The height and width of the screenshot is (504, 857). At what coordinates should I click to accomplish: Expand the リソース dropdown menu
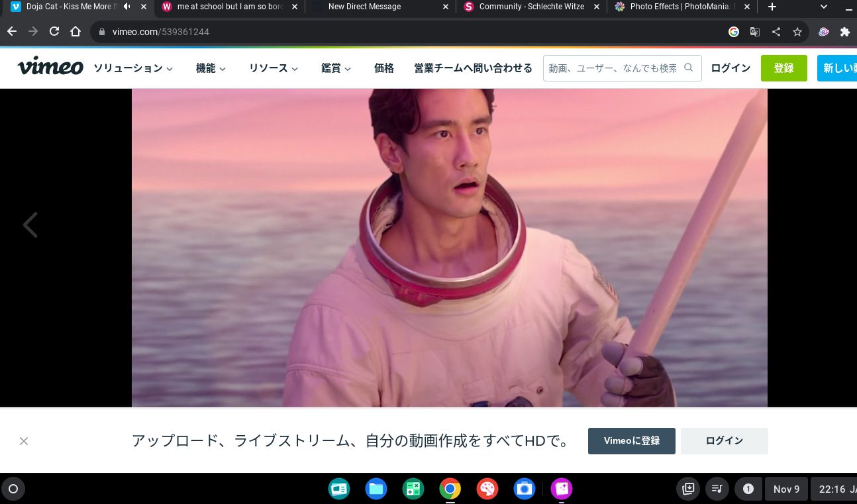[x=274, y=68]
